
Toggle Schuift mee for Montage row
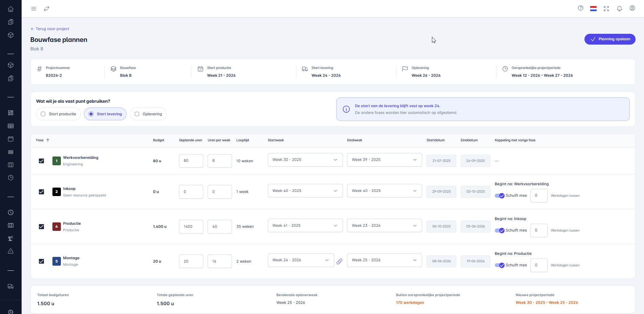[500, 265]
